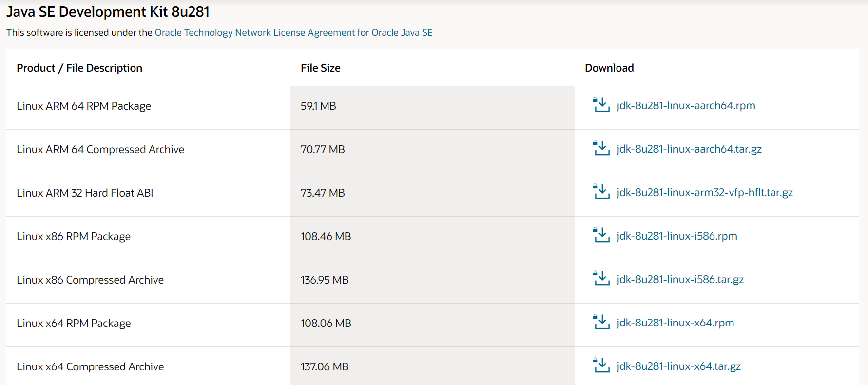Select 'Linux x86 RPM Package' text
The image size is (868, 386).
pos(74,237)
